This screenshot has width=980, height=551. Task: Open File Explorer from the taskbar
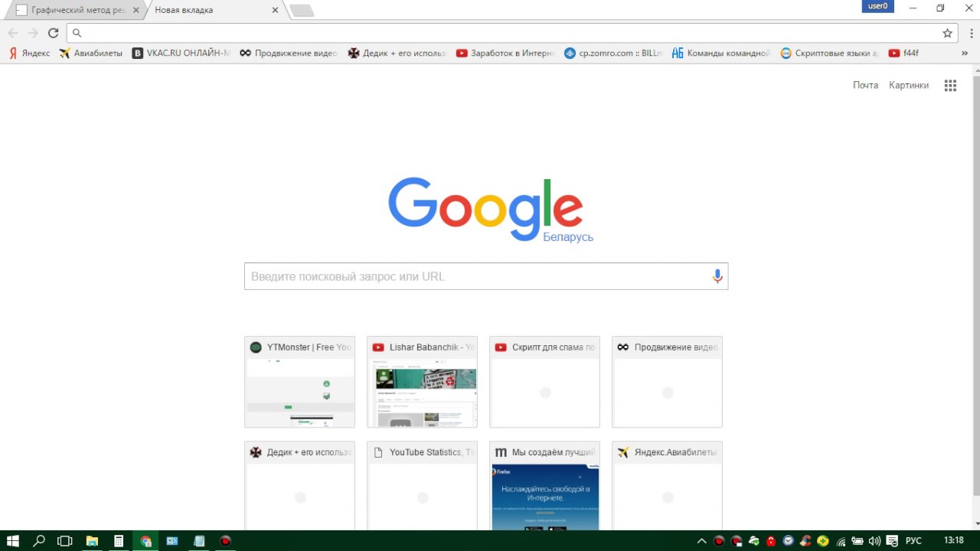pyautogui.click(x=92, y=541)
